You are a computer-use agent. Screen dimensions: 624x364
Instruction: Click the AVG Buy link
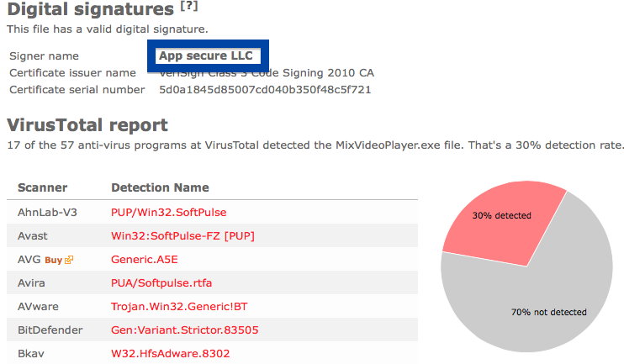point(53,260)
